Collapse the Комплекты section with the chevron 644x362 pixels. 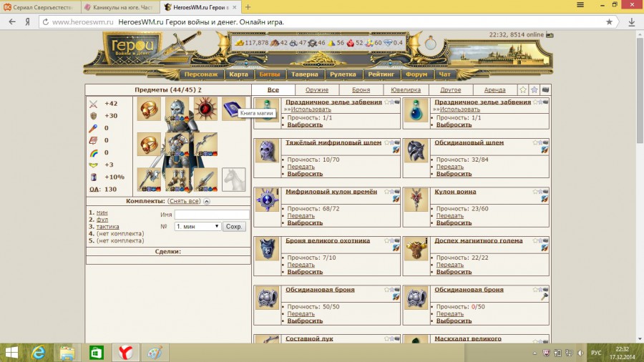pyautogui.click(x=207, y=202)
